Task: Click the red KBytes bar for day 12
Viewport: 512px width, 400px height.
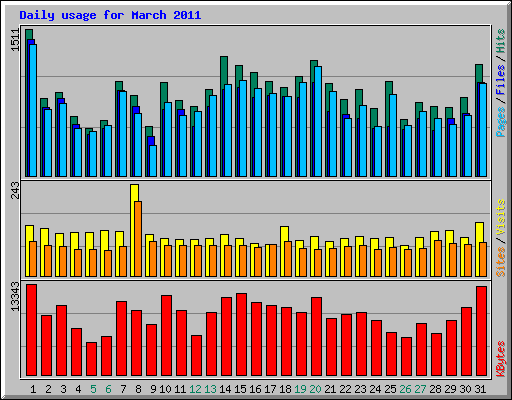Action: click(196, 356)
